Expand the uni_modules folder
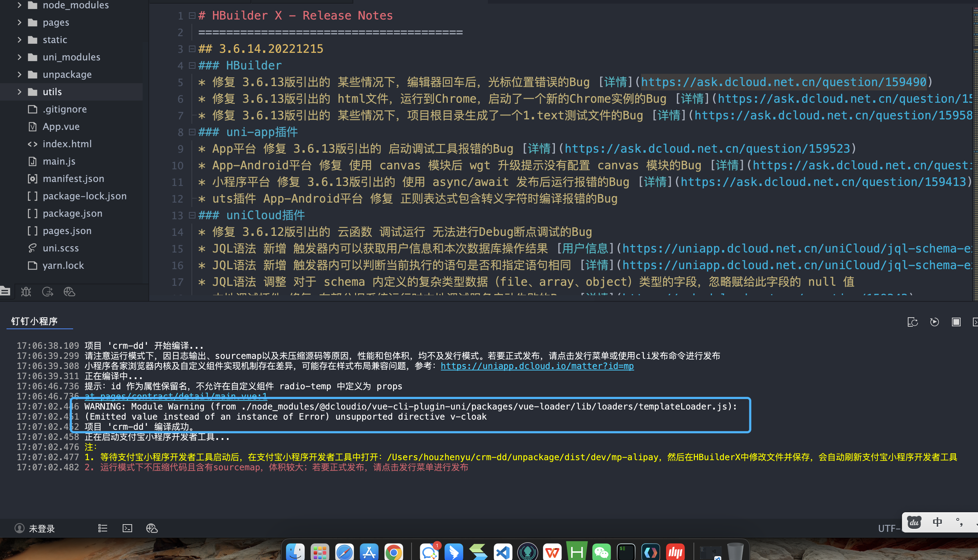 20,57
